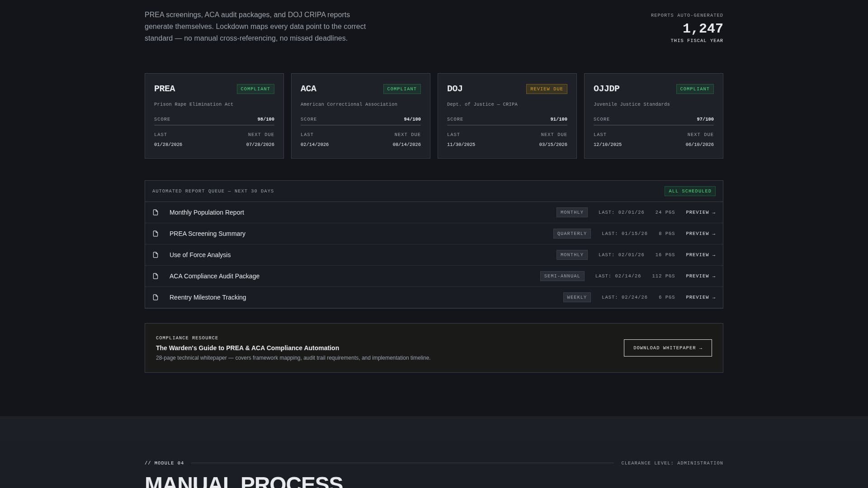The height and width of the screenshot is (488, 868).
Task: Click the Prison Rape Elimination Act subtitle
Action: point(193,104)
